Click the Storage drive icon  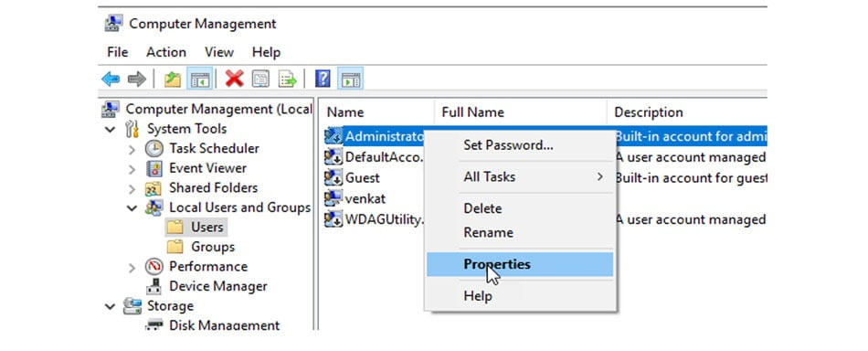(132, 306)
